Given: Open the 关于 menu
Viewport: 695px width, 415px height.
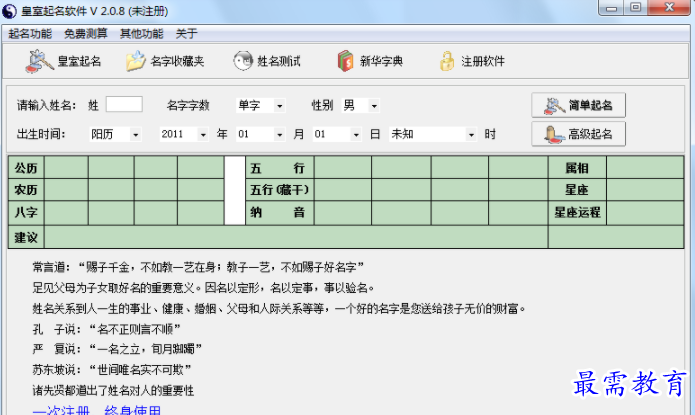Looking at the screenshot, I should [x=187, y=34].
